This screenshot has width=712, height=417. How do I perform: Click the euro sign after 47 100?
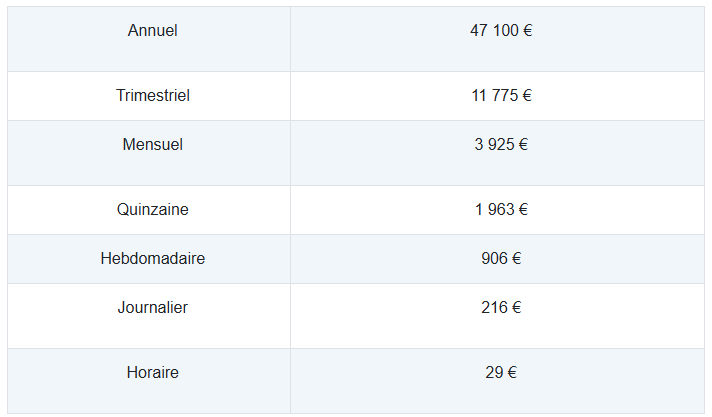528,30
